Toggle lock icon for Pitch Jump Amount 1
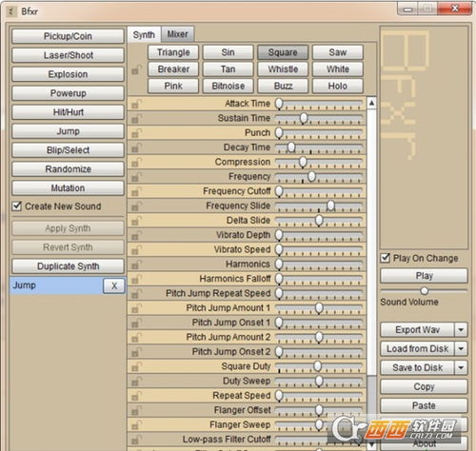Viewport: 476px width, 451px height. tap(136, 308)
